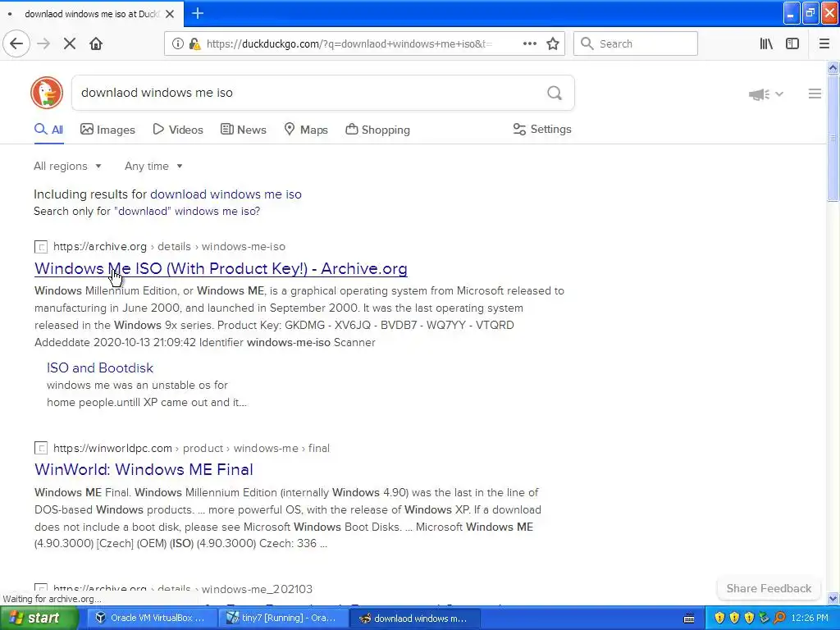Click https://winworldpc.com product windows-me final URL
The width and height of the screenshot is (840, 630).
tap(191, 448)
